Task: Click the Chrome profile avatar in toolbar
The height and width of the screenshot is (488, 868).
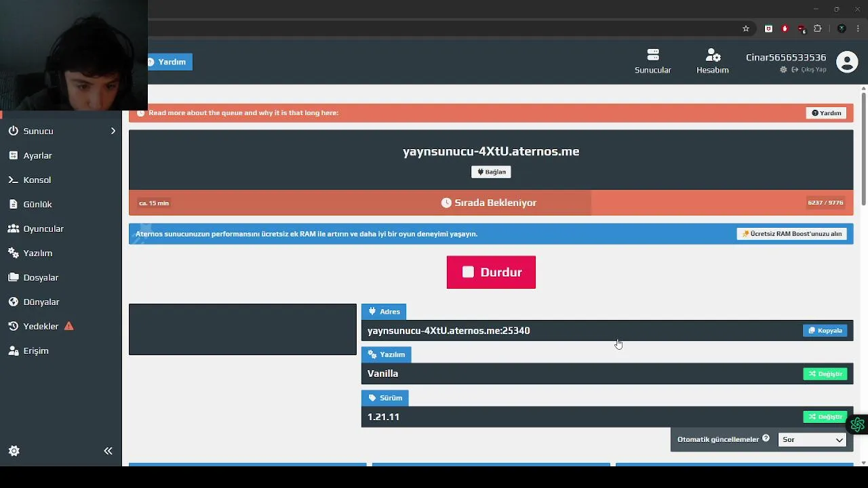Action: (x=842, y=28)
